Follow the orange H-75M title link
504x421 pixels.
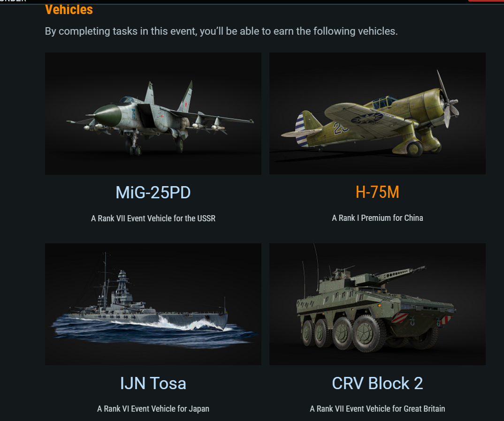[377, 192]
